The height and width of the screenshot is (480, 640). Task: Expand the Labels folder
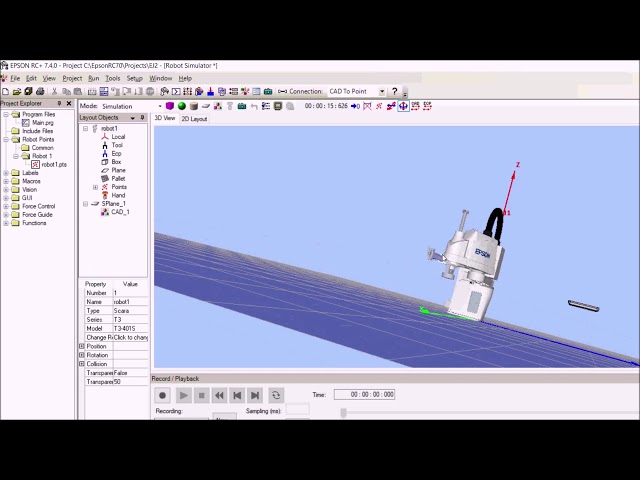click(6, 173)
